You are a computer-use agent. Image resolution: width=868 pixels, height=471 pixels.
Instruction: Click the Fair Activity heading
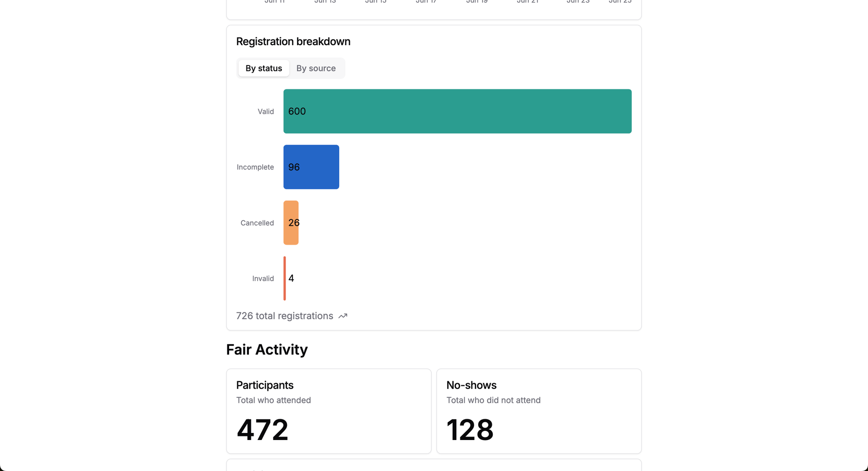[267, 350]
